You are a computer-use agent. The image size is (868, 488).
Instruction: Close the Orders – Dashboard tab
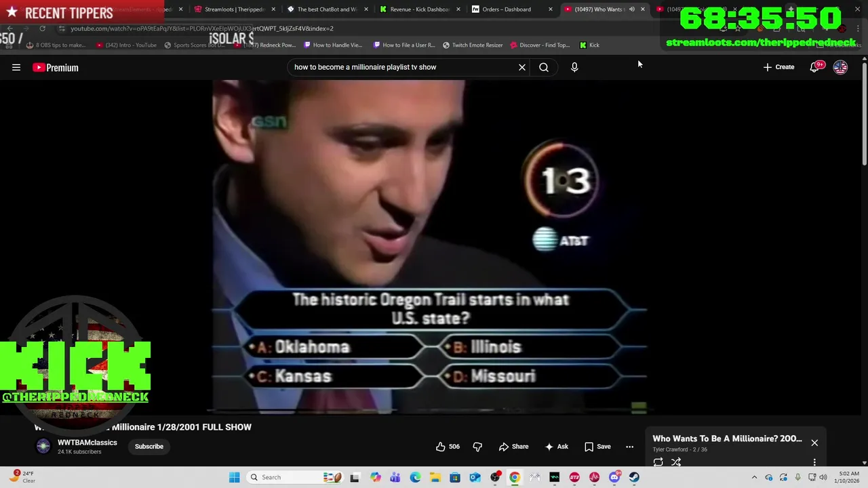(x=550, y=9)
